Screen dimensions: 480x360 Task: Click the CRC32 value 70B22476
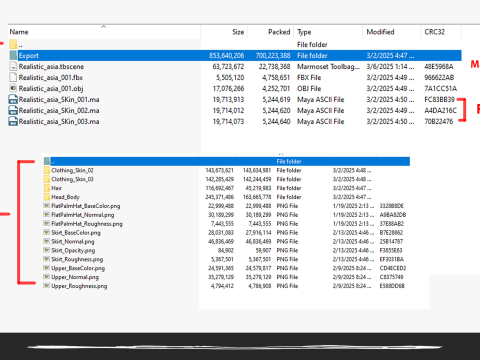[x=439, y=122]
